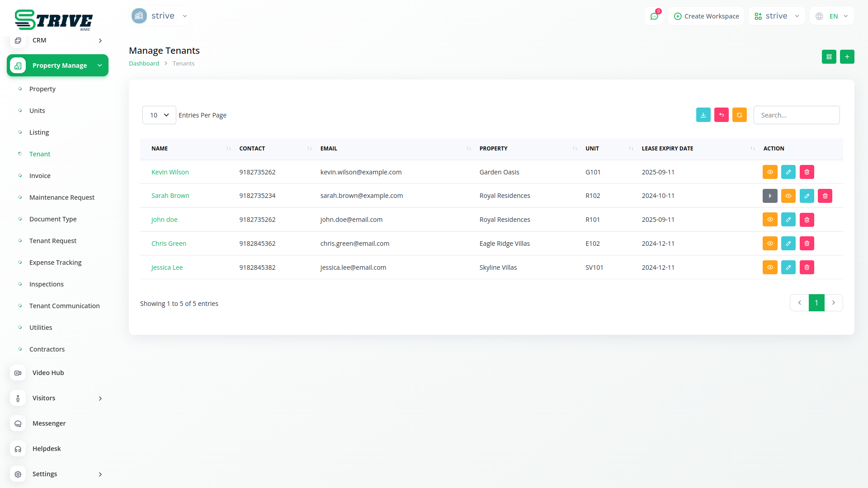
Task: View Chris Green details via eye icon
Action: pos(769,244)
